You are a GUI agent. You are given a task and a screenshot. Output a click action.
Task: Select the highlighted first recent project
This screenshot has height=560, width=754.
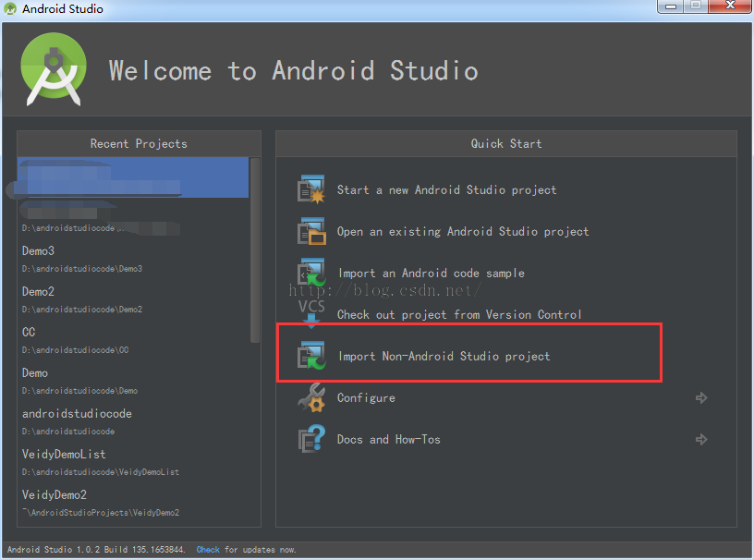(x=133, y=177)
